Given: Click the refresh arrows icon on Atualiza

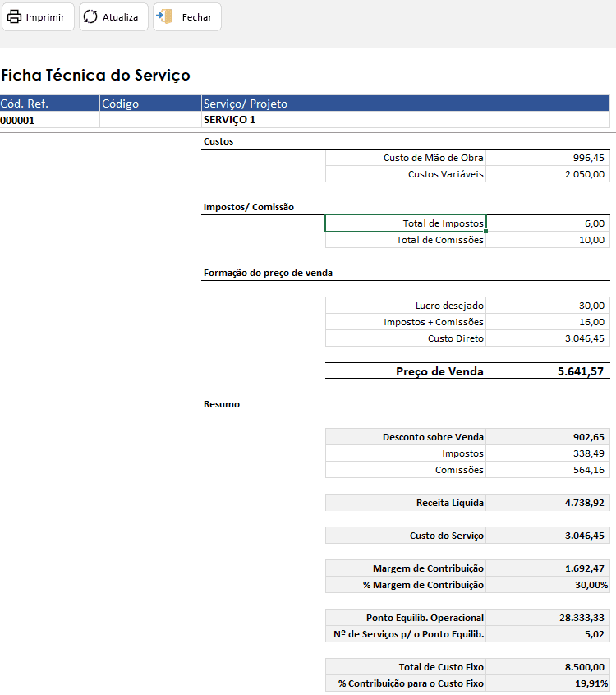Looking at the screenshot, I should 90,17.
